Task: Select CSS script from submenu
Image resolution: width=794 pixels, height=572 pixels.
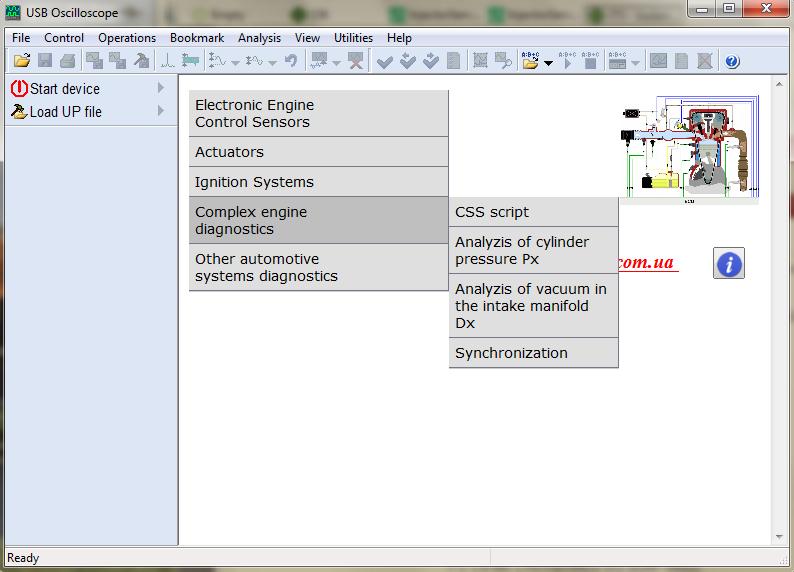Action: pos(533,212)
